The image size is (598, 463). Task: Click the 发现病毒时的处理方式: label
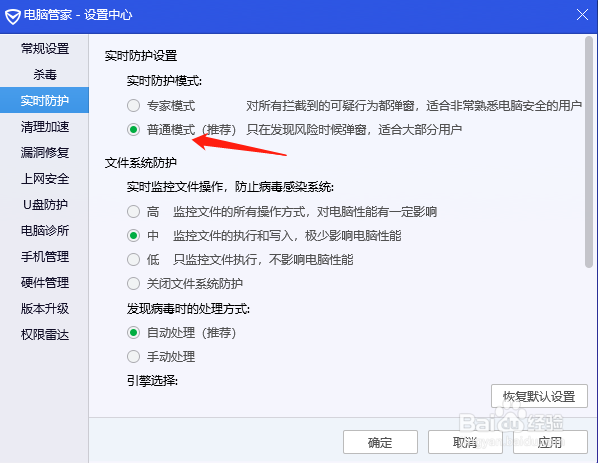(x=188, y=309)
